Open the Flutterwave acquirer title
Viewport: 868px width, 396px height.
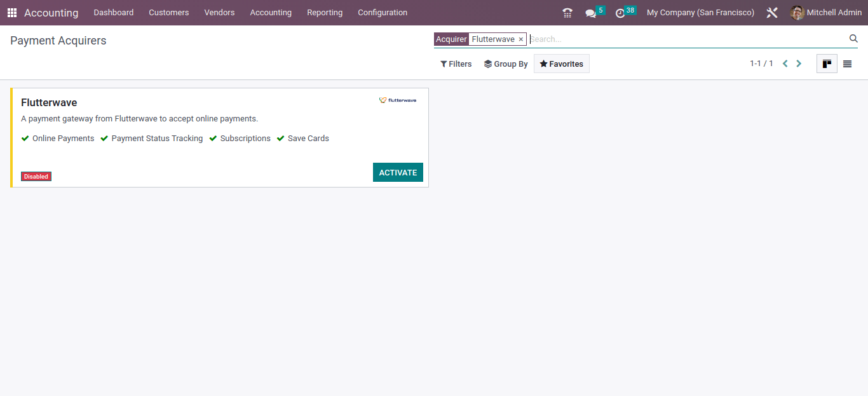pos(49,102)
